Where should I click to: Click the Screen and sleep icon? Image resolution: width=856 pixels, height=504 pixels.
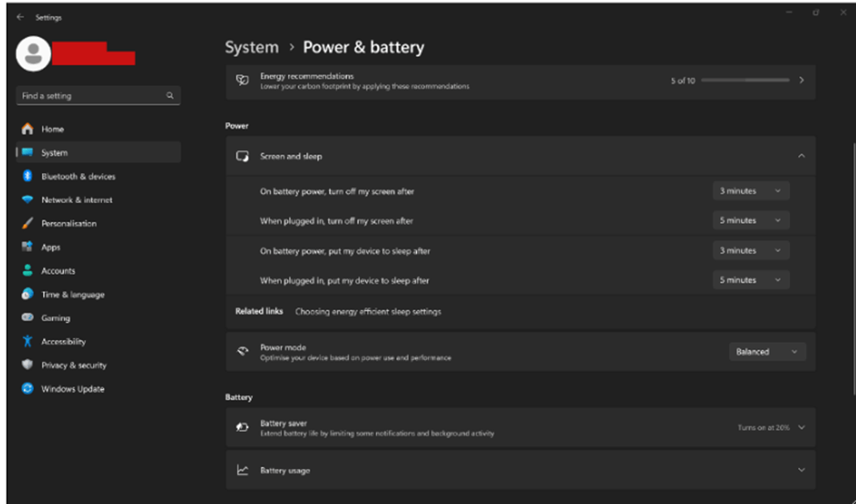[x=242, y=156]
